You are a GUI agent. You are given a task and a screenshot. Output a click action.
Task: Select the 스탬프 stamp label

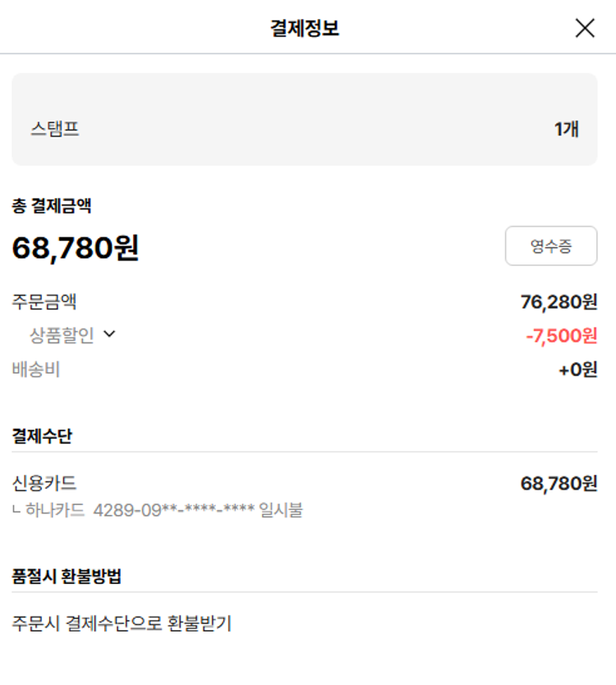[55, 129]
